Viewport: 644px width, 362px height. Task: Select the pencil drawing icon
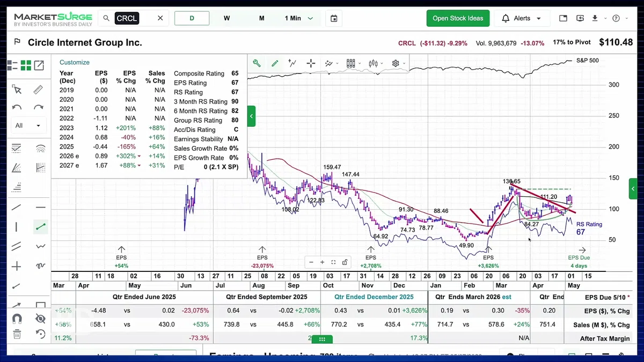pos(275,63)
